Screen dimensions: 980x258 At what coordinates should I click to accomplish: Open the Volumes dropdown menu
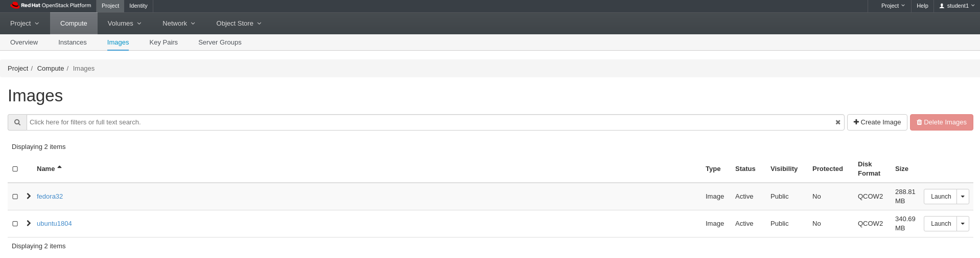pyautogui.click(x=125, y=24)
